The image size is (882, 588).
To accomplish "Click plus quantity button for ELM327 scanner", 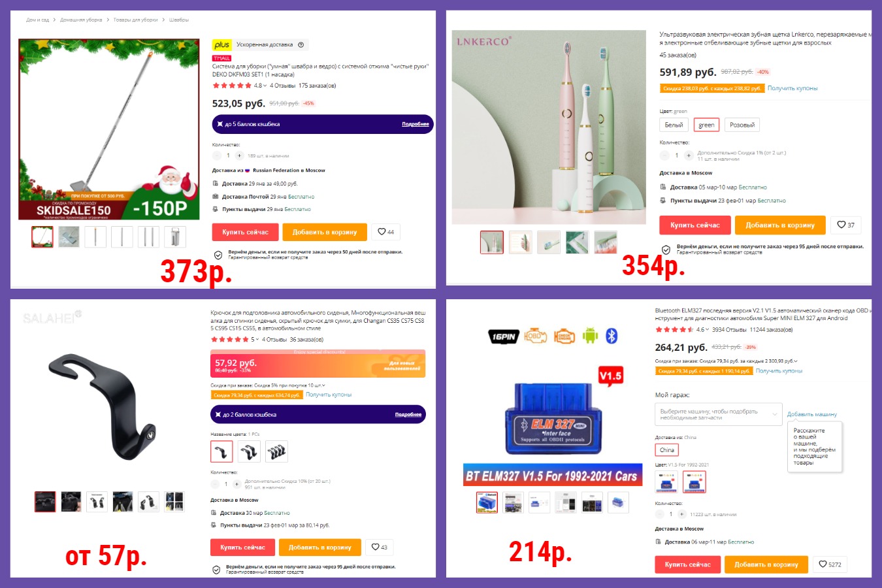I will 683,514.
